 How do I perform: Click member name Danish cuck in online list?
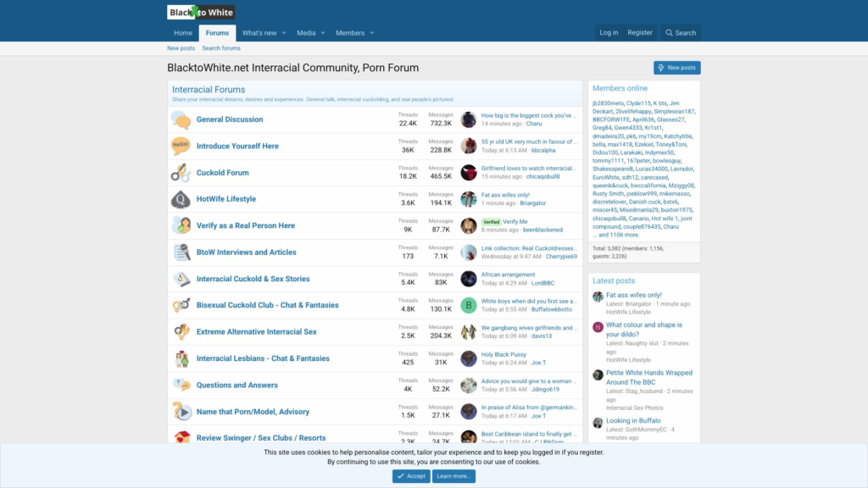[x=644, y=202]
